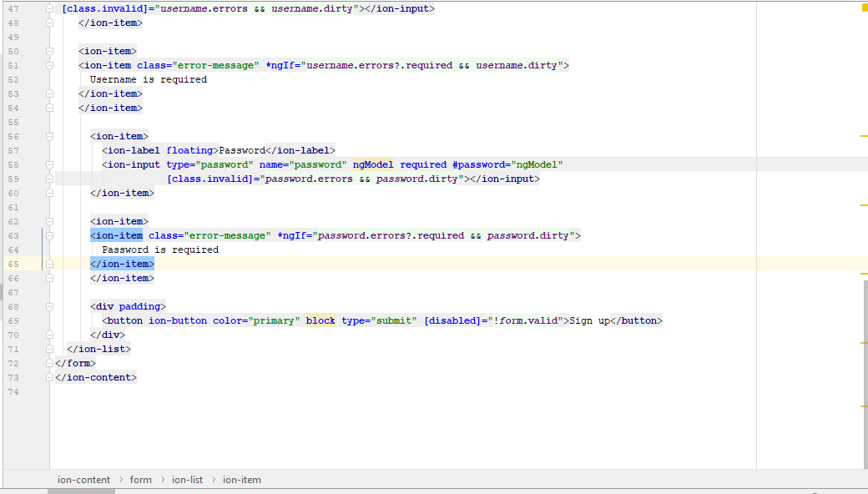Click fold end marker on line 48

pos(50,23)
